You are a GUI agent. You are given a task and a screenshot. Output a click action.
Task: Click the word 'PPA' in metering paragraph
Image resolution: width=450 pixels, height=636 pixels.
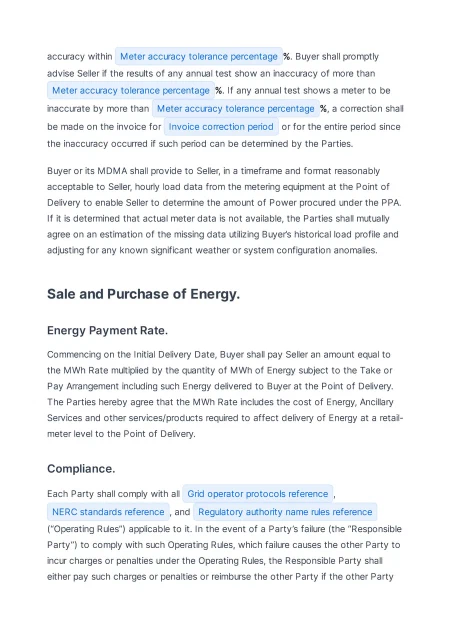click(x=390, y=203)
